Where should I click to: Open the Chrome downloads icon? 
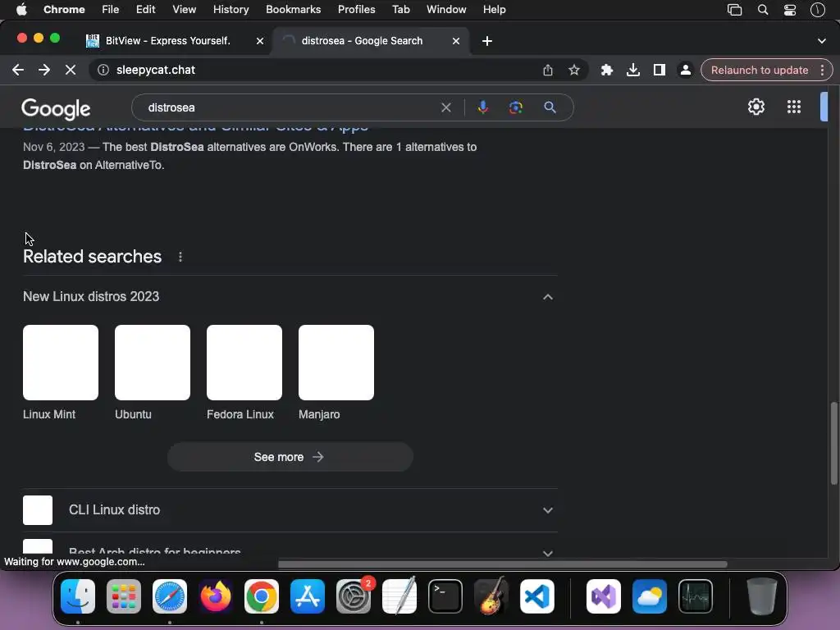click(x=633, y=71)
